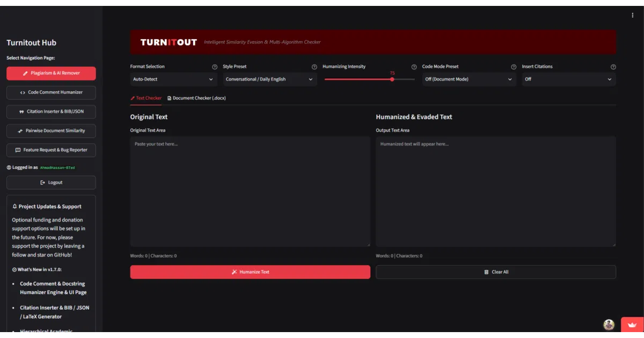This screenshot has height=338, width=644.
Task: Click the Humanized & Evaded Text heading
Action: 414,117
